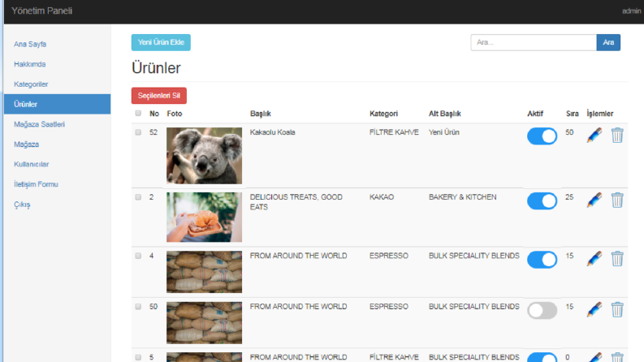This screenshot has height=362, width=644.
Task: Edit the Kakaolu Koala product with pencil icon
Action: (x=594, y=135)
